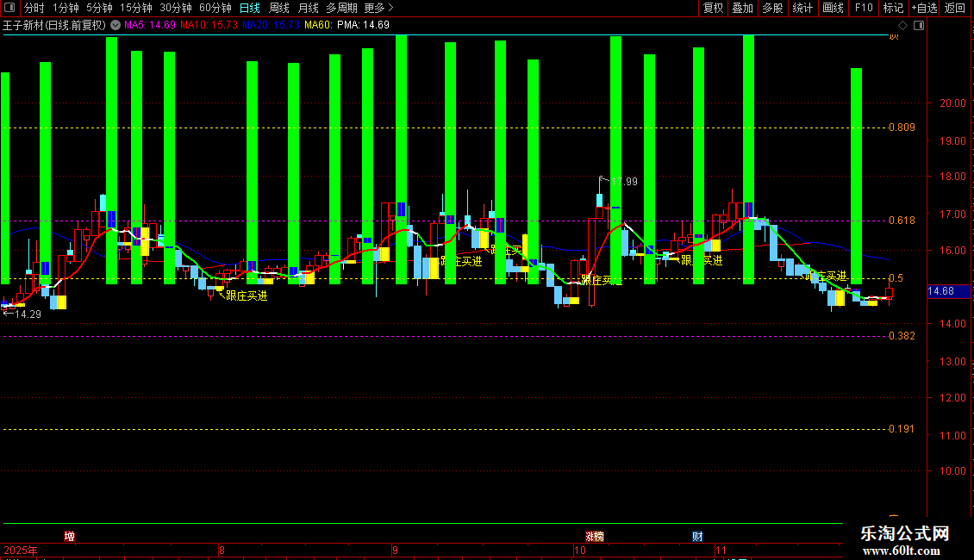The image size is (974, 560).
Task: Click the PMA: 14.69 value
Action: [x=363, y=25]
